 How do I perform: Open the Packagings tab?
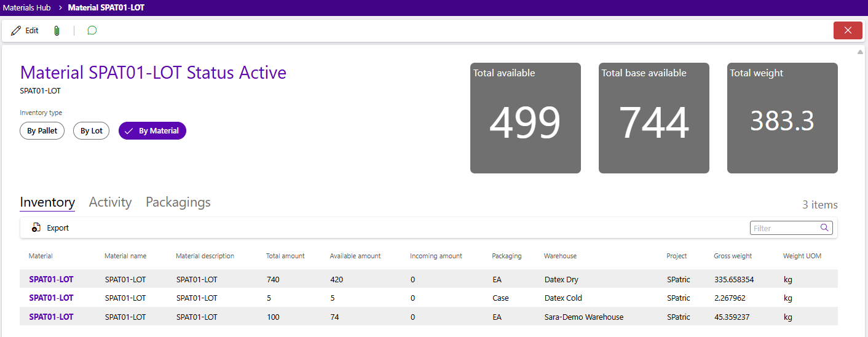(178, 202)
